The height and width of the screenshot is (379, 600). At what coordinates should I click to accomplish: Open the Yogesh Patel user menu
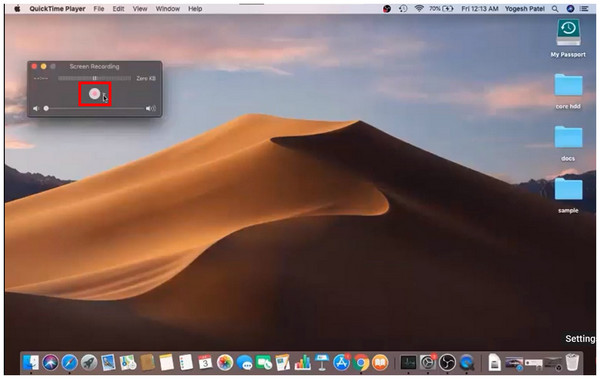(525, 8)
